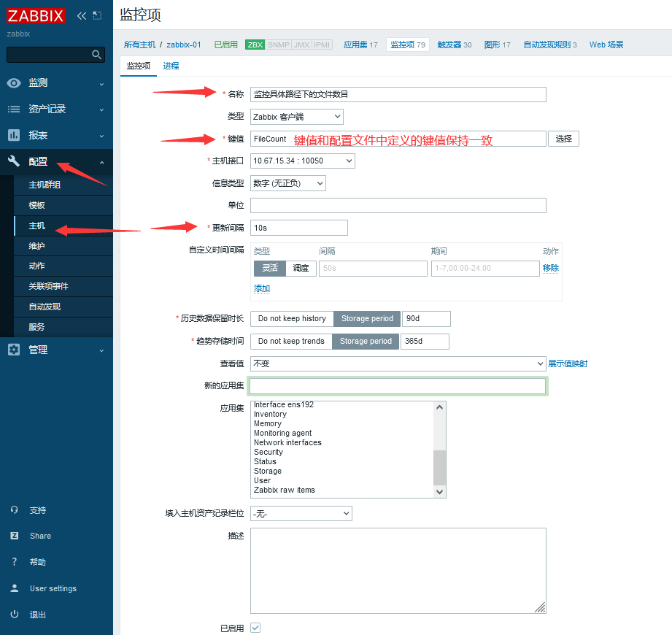Select the 灵活 interval type
Image resolution: width=672 pixels, height=635 pixels.
click(270, 268)
